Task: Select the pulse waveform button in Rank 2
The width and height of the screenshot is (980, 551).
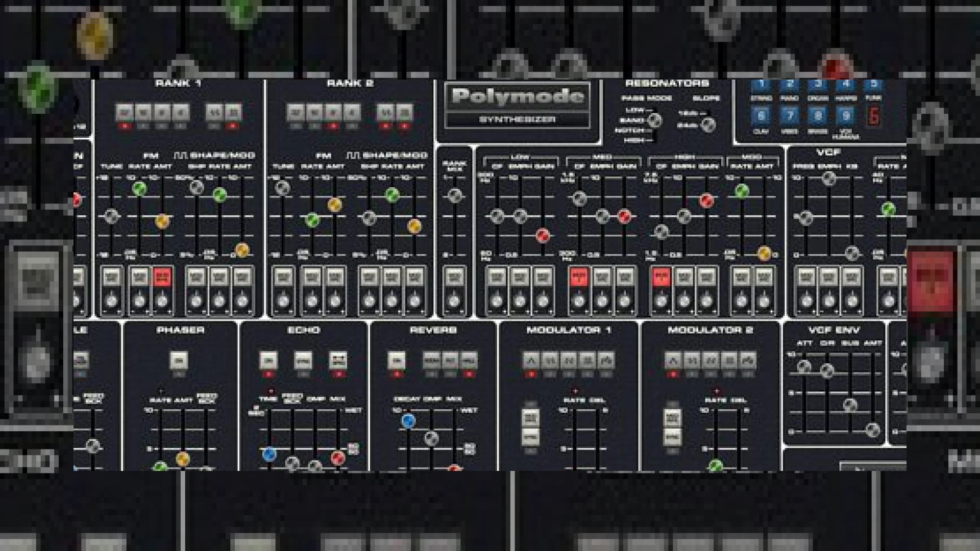Action: pos(404,112)
